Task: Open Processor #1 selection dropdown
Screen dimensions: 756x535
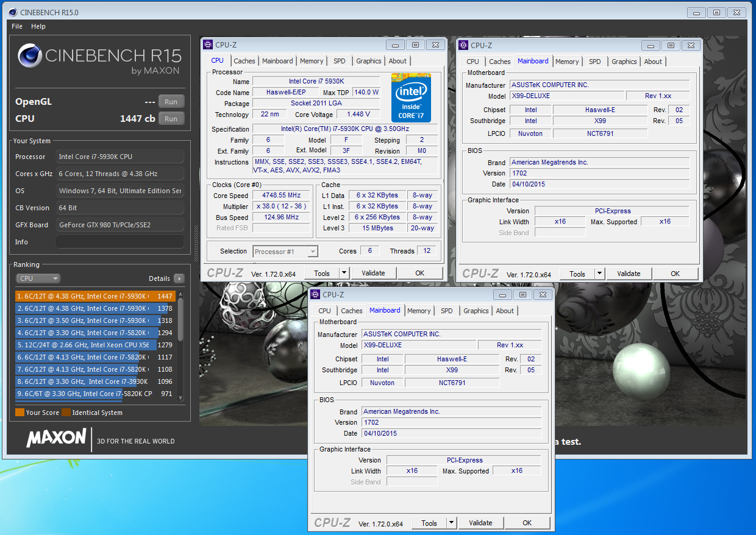Action: tap(285, 251)
